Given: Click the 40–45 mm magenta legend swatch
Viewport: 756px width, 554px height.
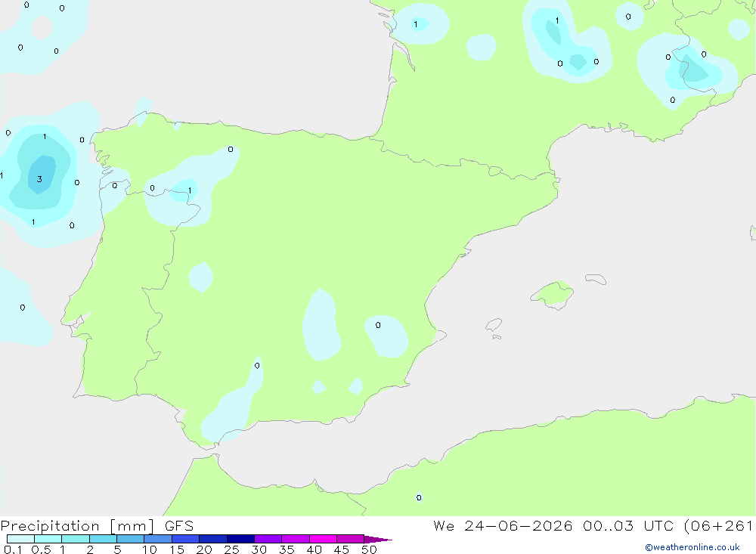Looking at the screenshot, I should pos(323,539).
